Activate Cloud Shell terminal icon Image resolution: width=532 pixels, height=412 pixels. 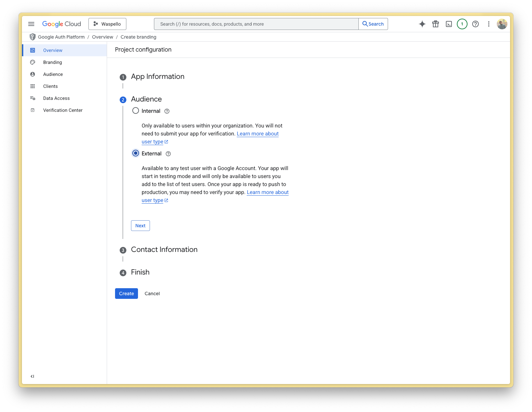(449, 24)
